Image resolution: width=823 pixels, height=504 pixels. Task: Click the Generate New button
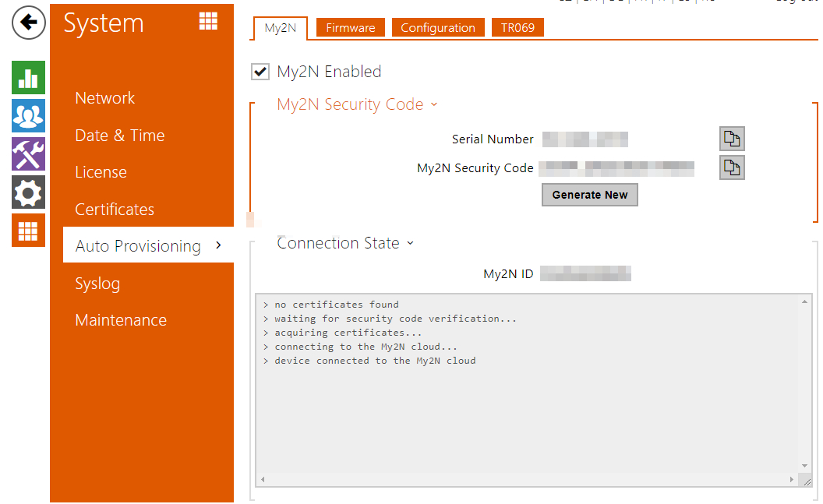589,195
